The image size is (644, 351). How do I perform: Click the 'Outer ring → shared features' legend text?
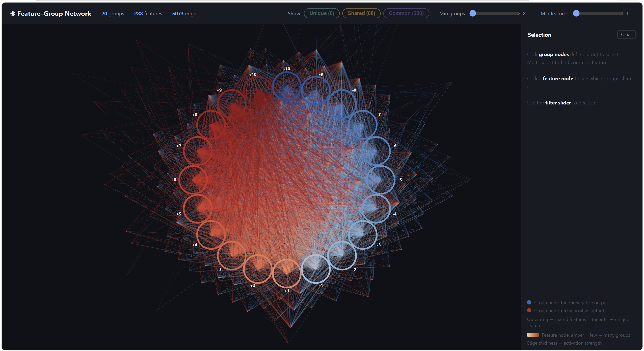(556, 319)
